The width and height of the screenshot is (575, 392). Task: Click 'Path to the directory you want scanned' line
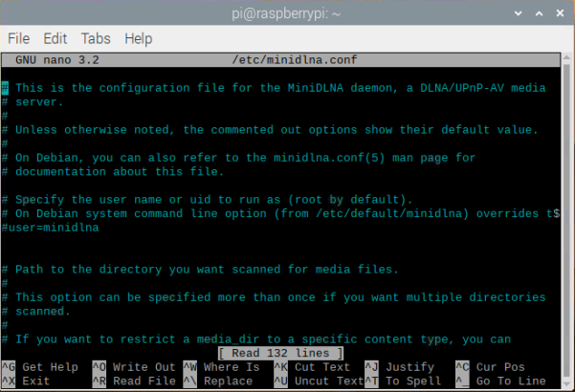pos(200,270)
